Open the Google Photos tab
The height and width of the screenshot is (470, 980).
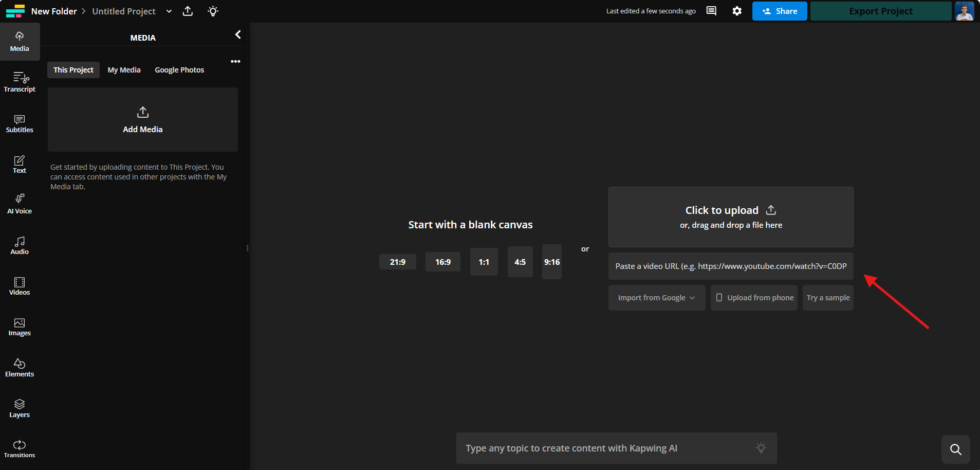(x=179, y=69)
